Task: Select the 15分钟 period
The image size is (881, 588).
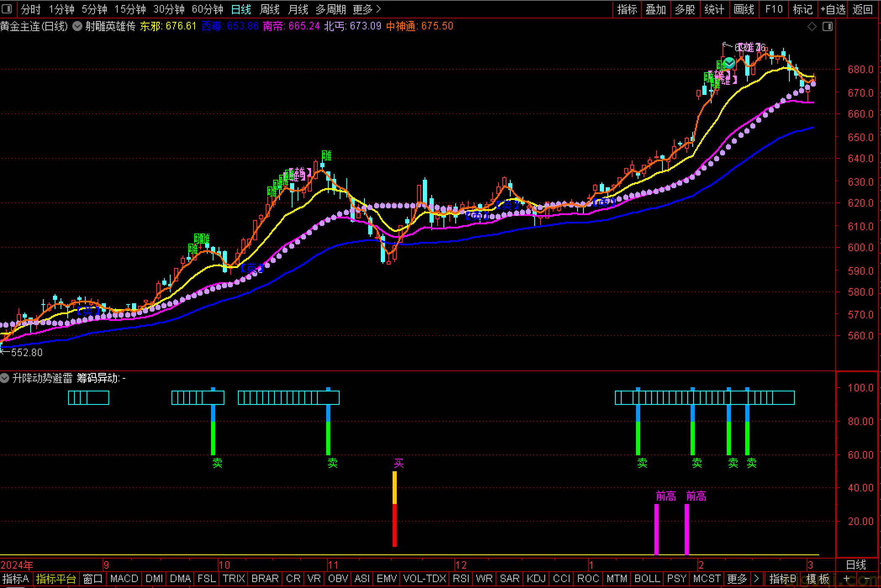Action: pos(130,9)
